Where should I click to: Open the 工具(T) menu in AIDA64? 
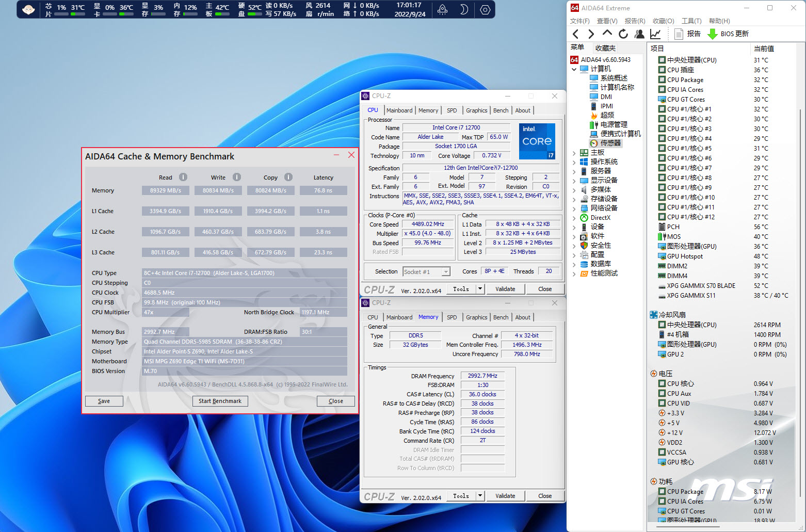pyautogui.click(x=691, y=21)
